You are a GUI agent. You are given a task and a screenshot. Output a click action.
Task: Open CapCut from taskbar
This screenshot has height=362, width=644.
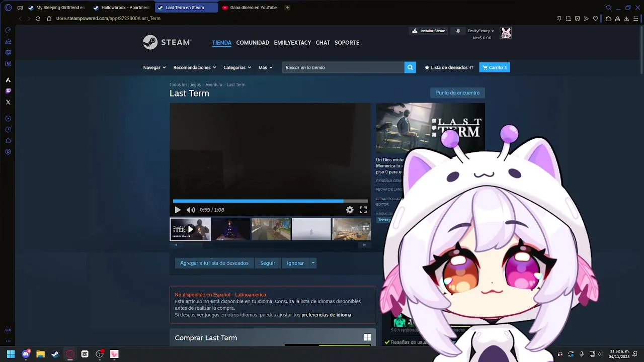[x=85, y=354]
